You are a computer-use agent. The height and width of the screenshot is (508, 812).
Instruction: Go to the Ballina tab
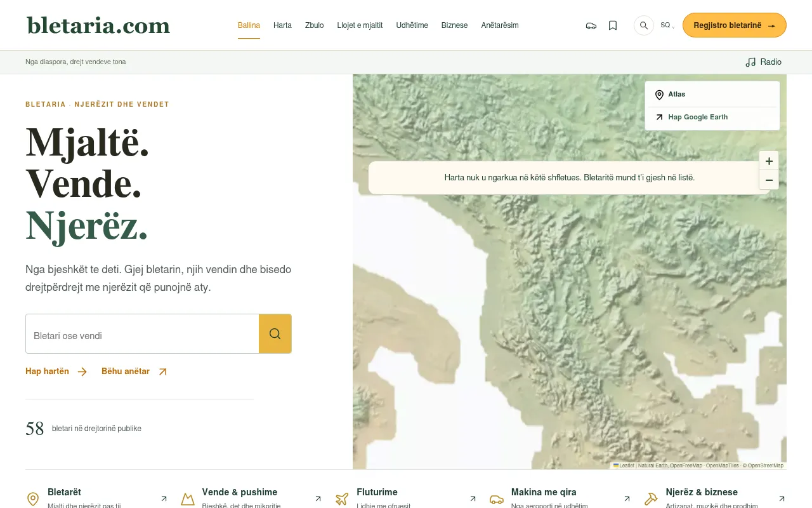[x=249, y=25]
